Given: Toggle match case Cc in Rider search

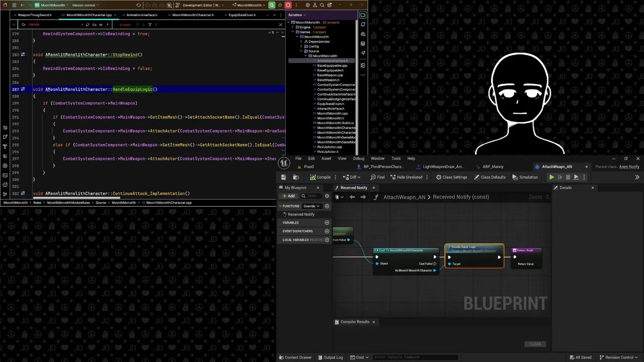Looking at the screenshot, I should point(94,25).
